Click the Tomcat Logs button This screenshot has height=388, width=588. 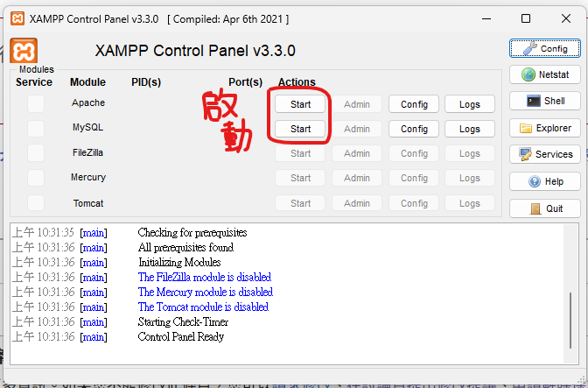pos(470,203)
